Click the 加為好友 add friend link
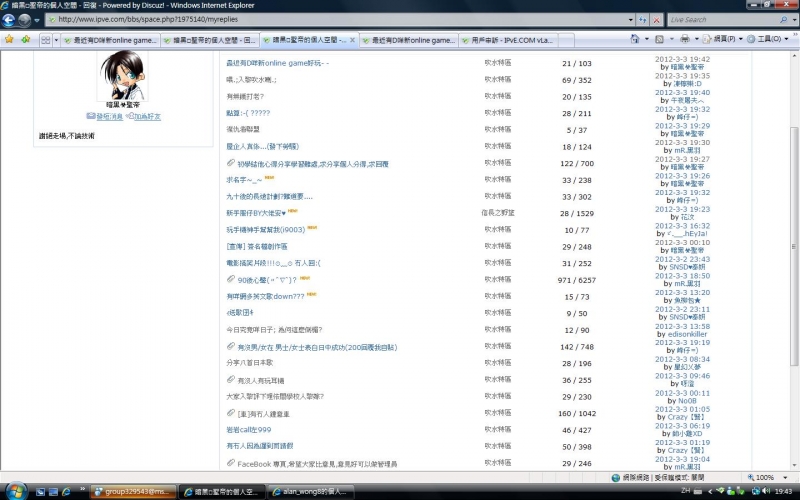The height and width of the screenshot is (500, 800). tap(147, 116)
